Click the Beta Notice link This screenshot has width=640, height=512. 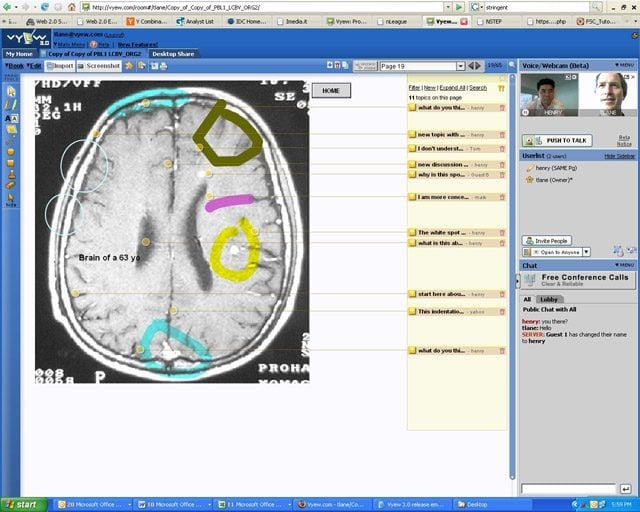[x=624, y=140]
